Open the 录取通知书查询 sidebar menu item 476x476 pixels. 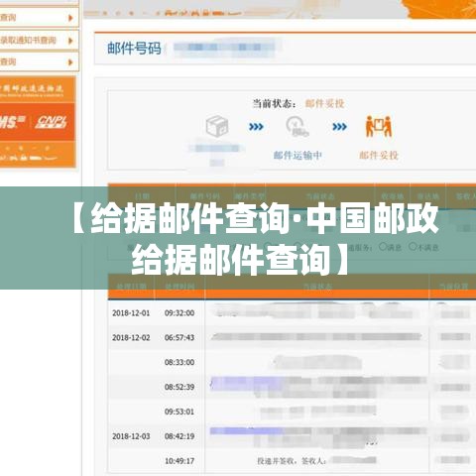pos(40,41)
